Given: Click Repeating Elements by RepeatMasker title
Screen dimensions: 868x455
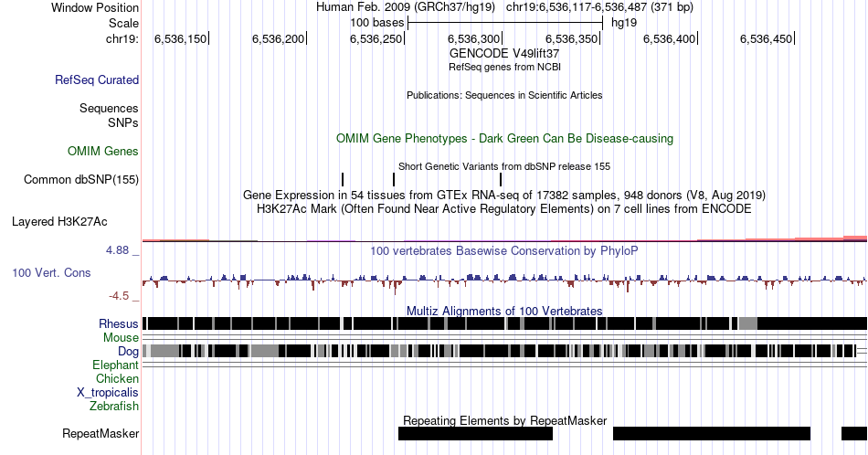Looking at the screenshot, I should coord(504,420).
